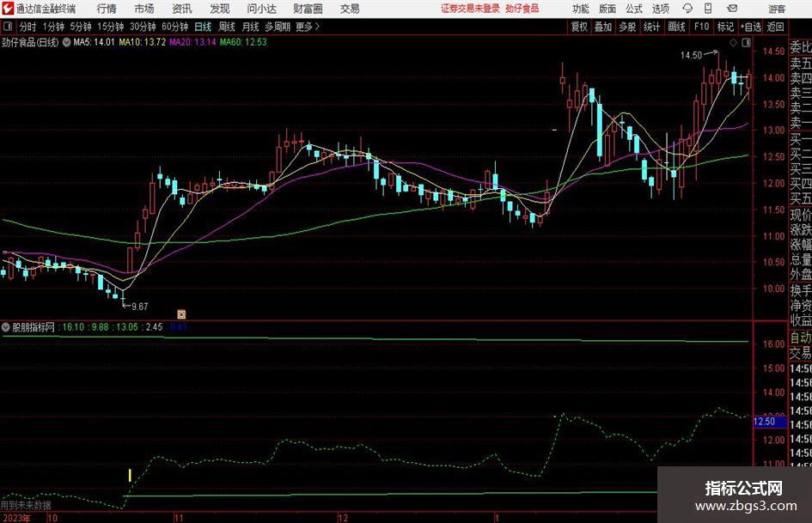Click the 股朋指标网 indicator name
Viewport: 812px width, 523px height.
click(34, 327)
